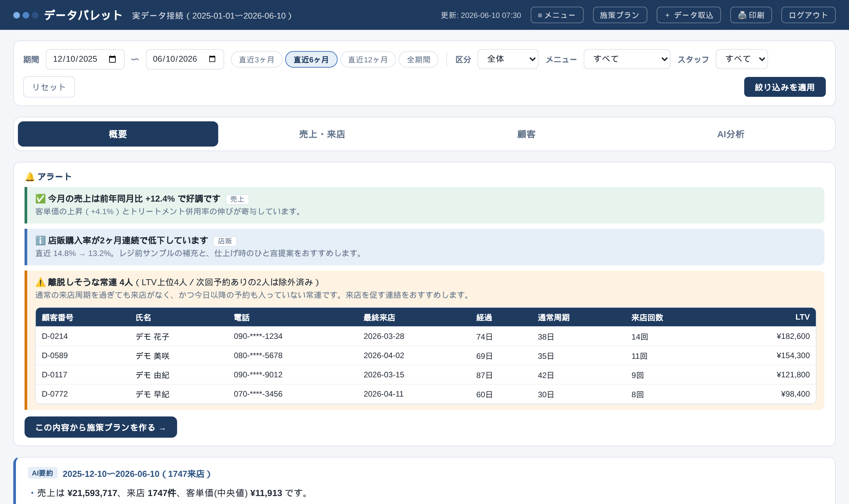Select the 直近12ヶ月 period preset

coord(368,59)
